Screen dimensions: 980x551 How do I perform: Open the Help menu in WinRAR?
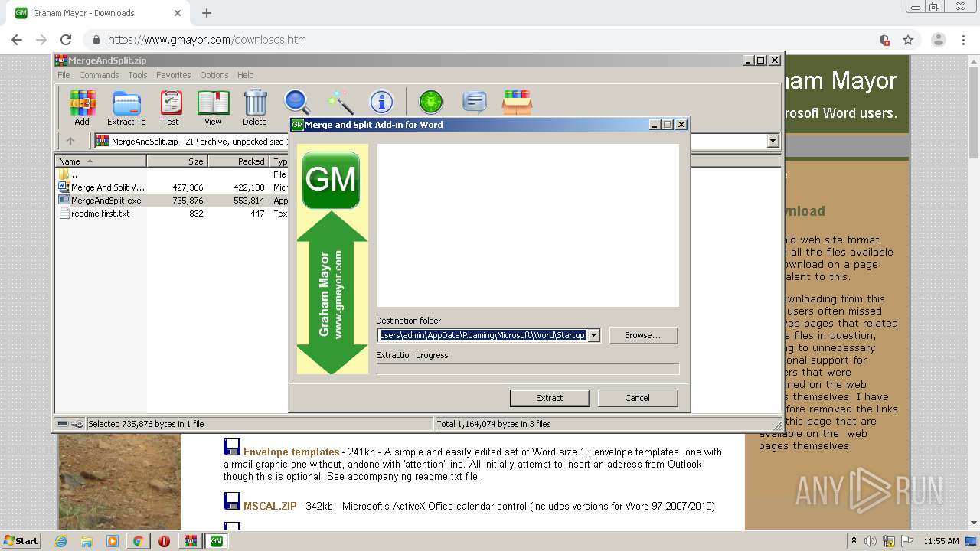(245, 75)
